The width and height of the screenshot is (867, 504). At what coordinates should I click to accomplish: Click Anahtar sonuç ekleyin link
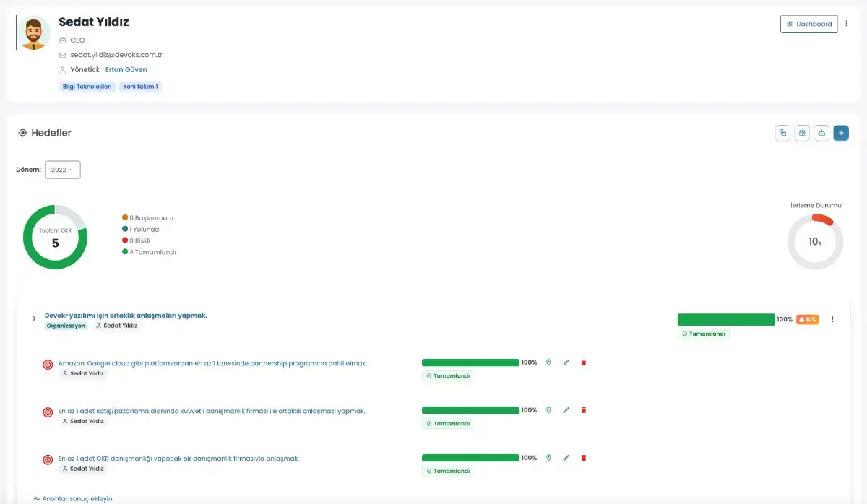(x=73, y=498)
